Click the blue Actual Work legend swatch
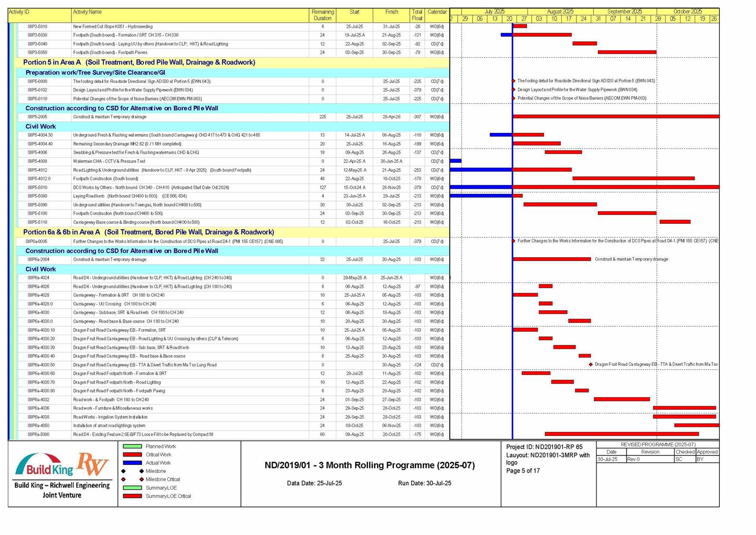 (132, 463)
